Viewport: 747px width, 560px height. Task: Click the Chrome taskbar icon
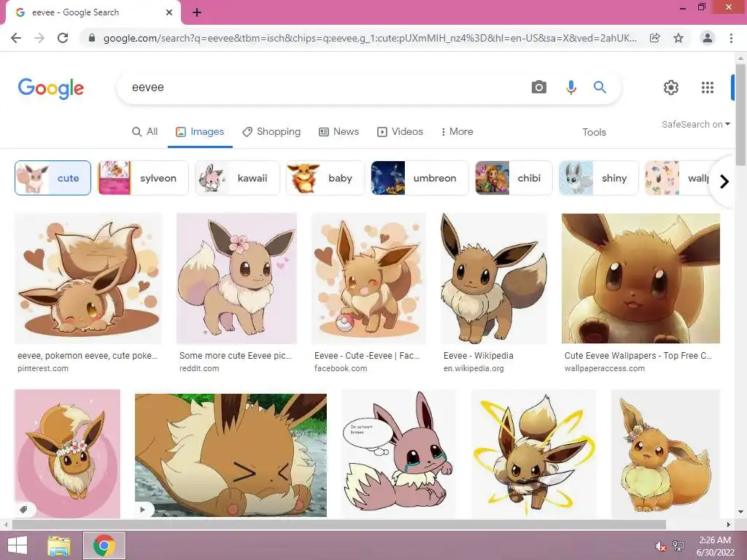coord(104,545)
